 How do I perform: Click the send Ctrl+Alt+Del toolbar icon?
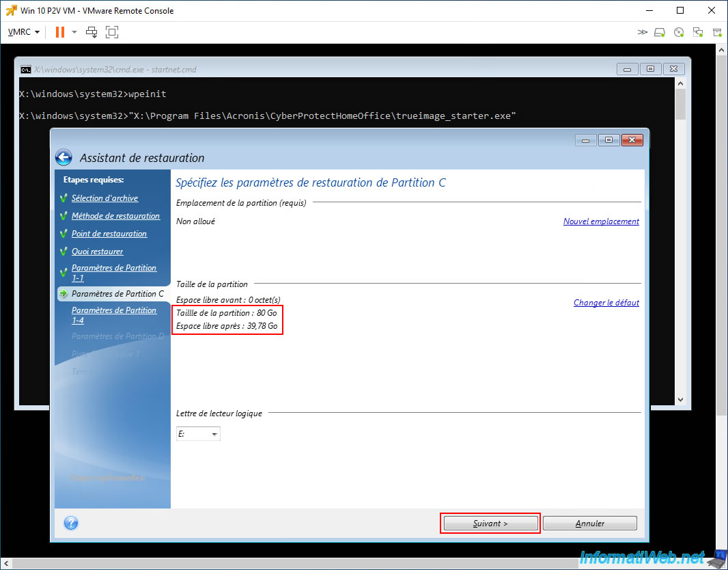click(x=92, y=32)
